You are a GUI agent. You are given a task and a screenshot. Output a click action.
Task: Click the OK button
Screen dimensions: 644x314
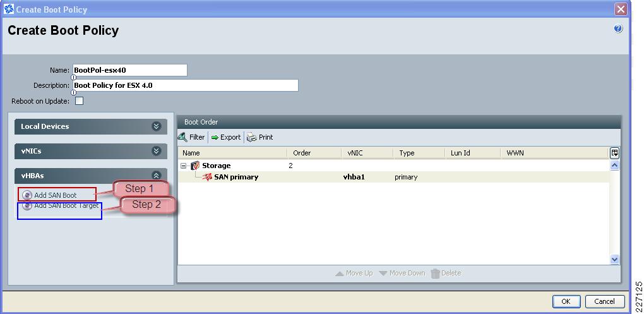click(x=566, y=301)
